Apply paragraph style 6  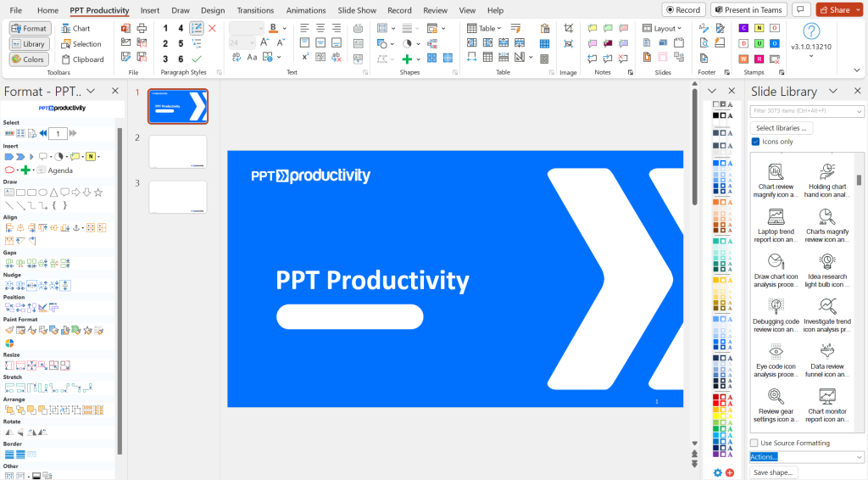181,59
